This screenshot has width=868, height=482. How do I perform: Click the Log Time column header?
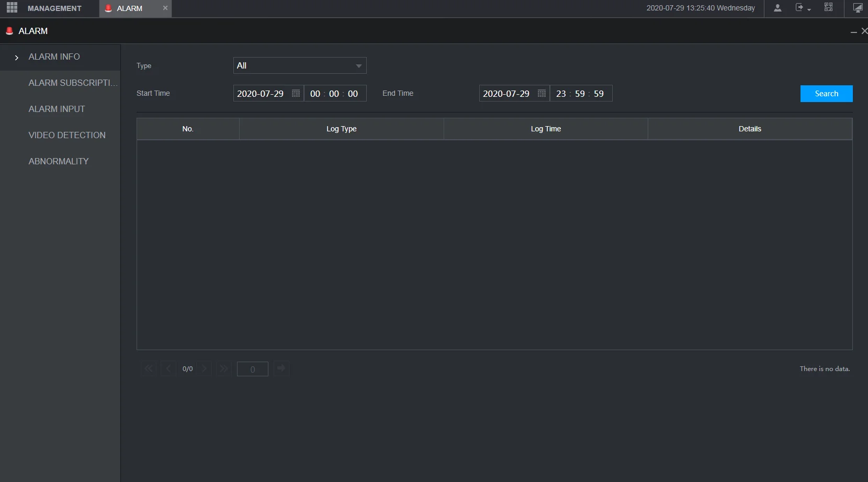click(546, 129)
